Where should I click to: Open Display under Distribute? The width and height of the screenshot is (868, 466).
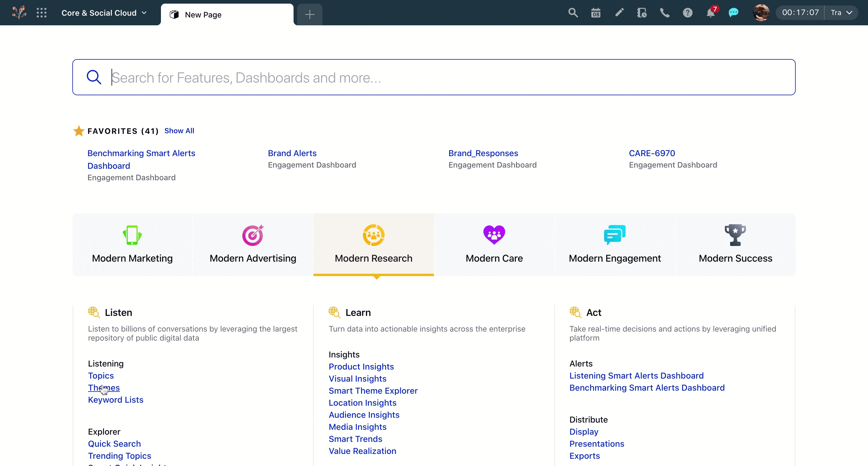click(584, 432)
